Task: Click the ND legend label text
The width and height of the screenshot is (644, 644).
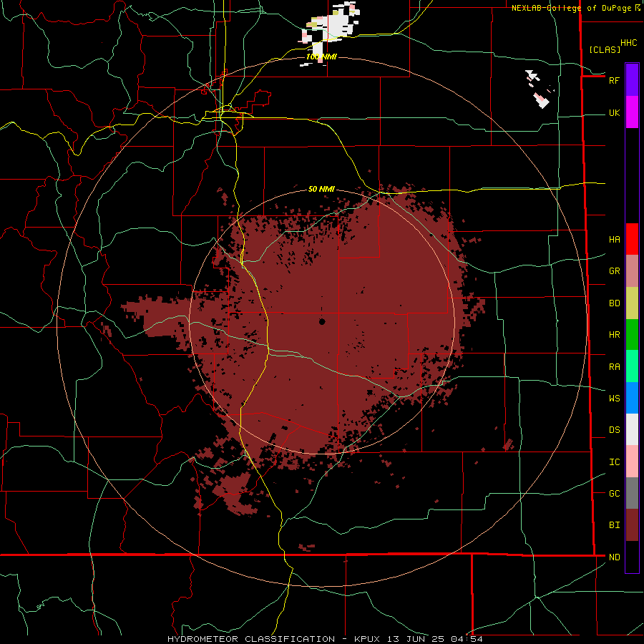Action: tap(614, 557)
